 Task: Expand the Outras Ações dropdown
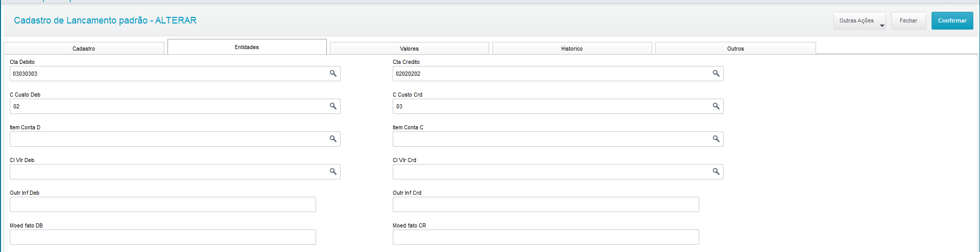859,21
